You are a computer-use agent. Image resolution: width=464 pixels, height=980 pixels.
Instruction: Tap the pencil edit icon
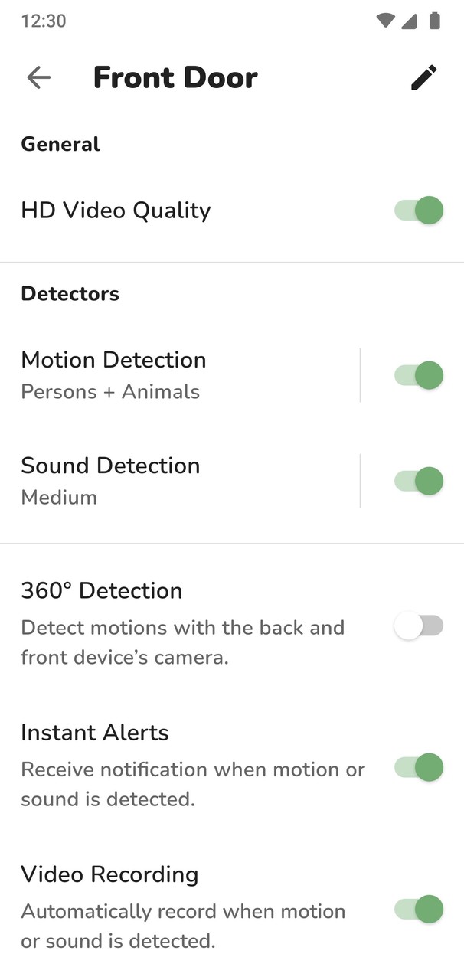click(x=423, y=77)
